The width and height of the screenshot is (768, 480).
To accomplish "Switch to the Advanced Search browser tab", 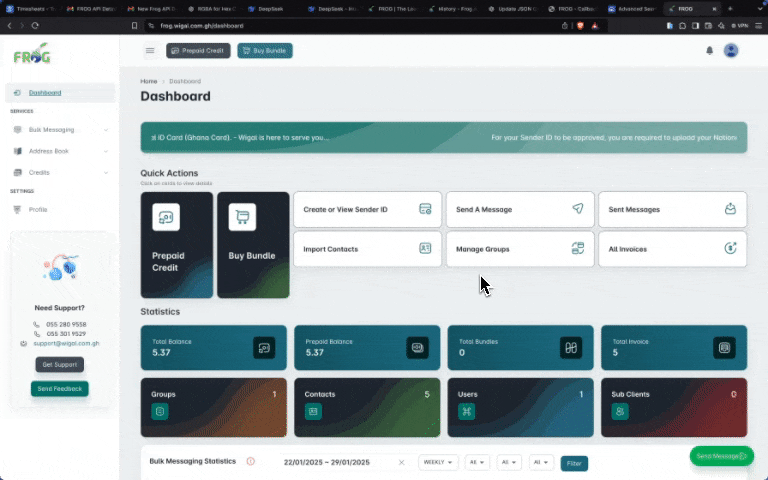I will [x=632, y=9].
